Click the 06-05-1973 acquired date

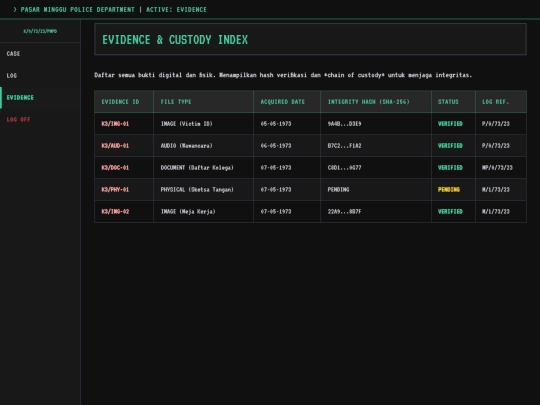point(276,146)
